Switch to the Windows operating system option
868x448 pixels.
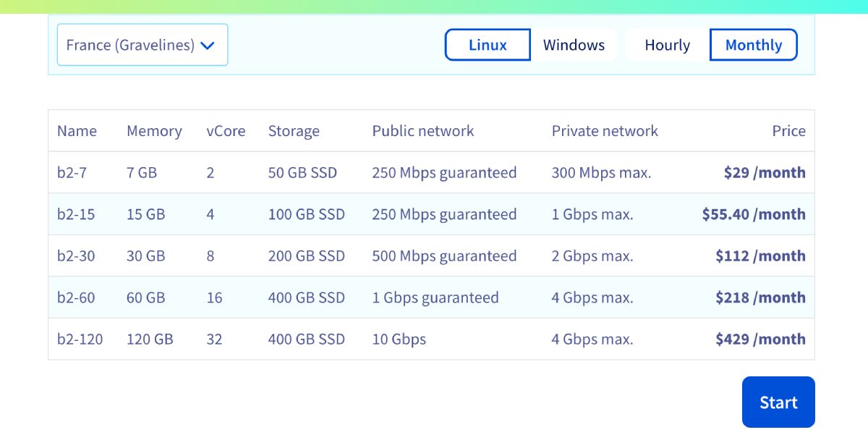coord(574,44)
